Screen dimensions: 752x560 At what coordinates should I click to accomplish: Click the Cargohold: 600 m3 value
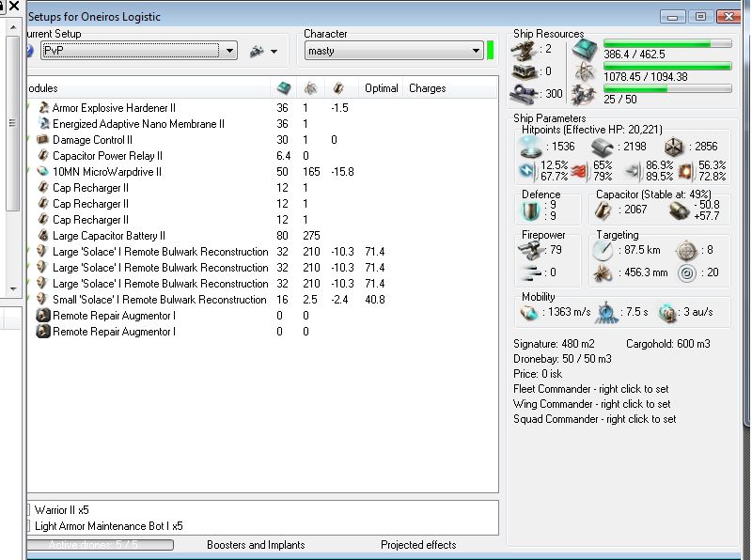(667, 344)
